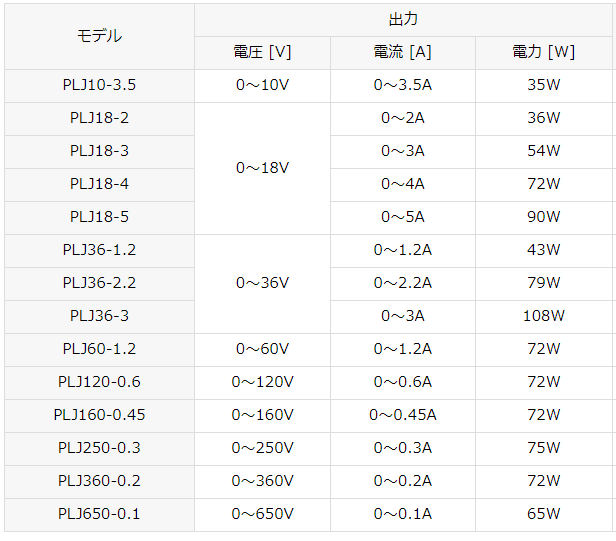Image resolution: width=616 pixels, height=541 pixels.
Task: Select the 0~650V voltage cell
Action: coord(262,515)
